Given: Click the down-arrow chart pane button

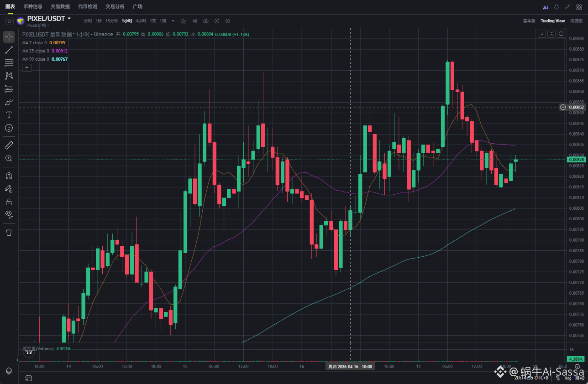Looking at the screenshot, I should tap(542, 34).
